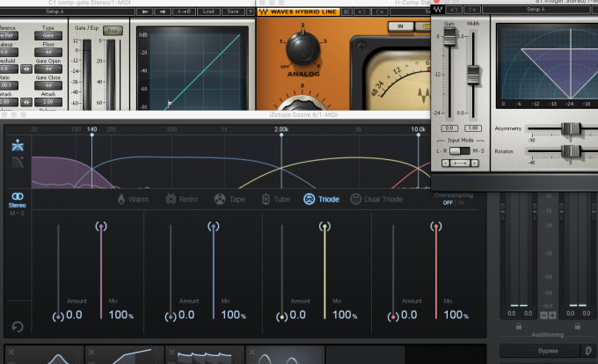This screenshot has height=364, width=598.
Task: Click the undo button in S1 Imager toolbar
Action: pyautogui.click(x=454, y=10)
